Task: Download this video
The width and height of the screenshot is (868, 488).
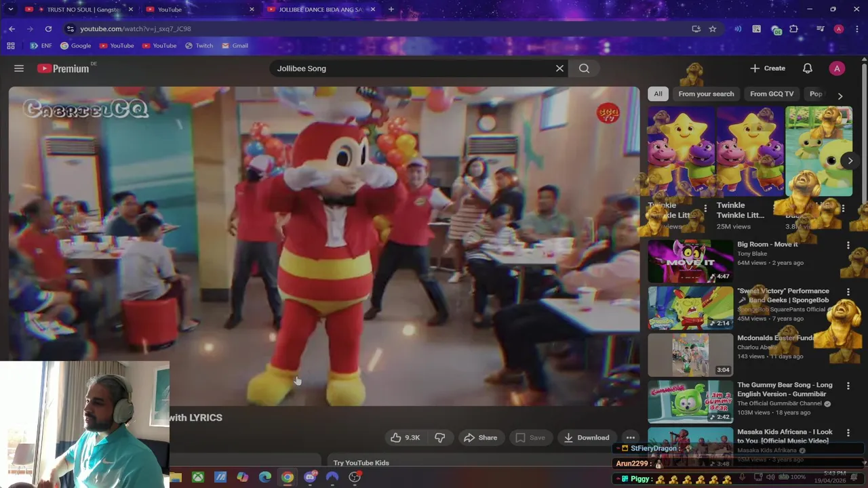Action: pos(587,438)
